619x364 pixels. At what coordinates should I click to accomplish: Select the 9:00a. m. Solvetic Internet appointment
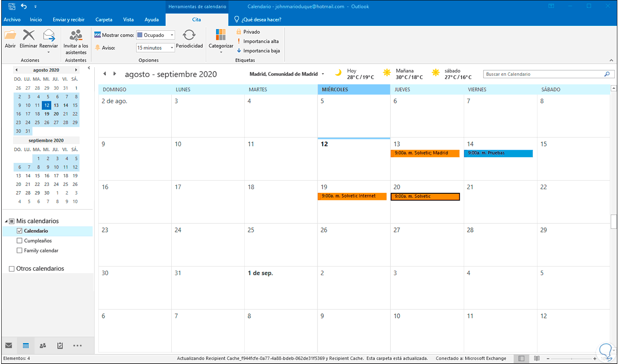pyautogui.click(x=352, y=197)
